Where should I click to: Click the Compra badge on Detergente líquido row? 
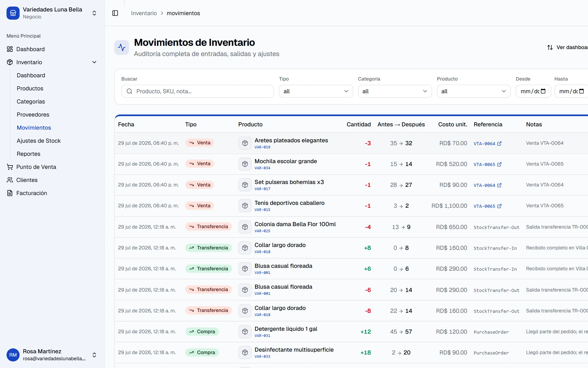point(202,331)
